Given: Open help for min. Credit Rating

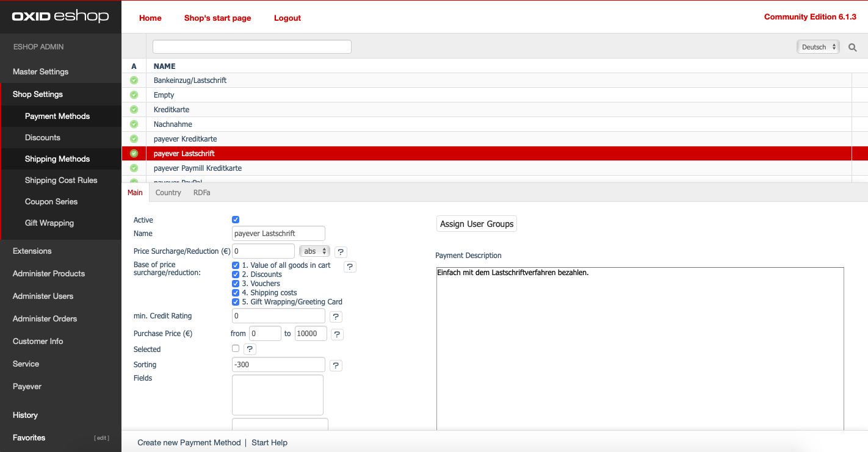Looking at the screenshot, I should (336, 317).
